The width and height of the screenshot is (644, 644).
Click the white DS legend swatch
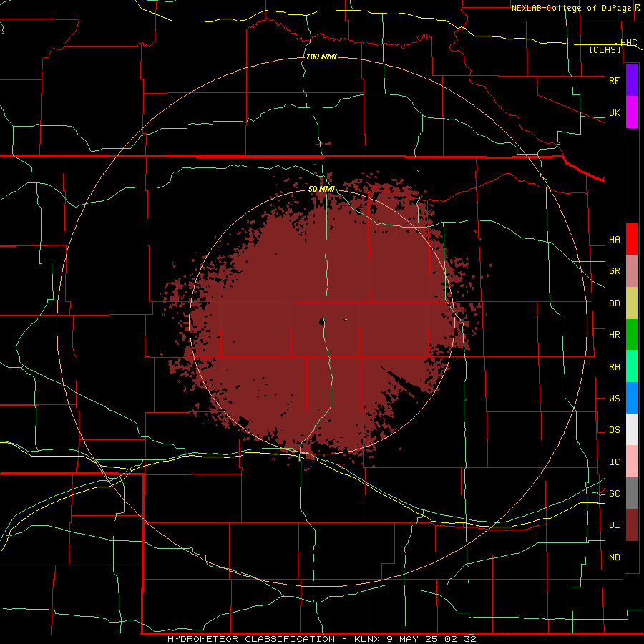[x=632, y=429]
